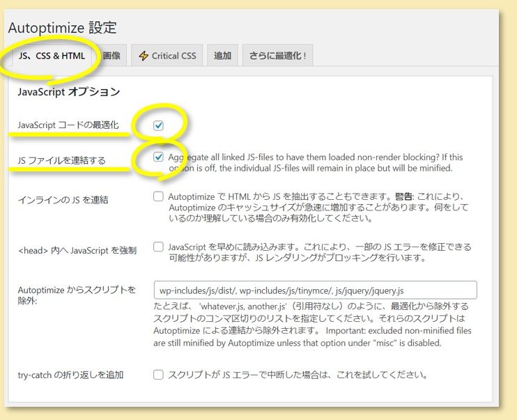Click the <head> 内へ JavaScript を強制 label
The width and height of the screenshot is (517, 420).
pos(77,251)
